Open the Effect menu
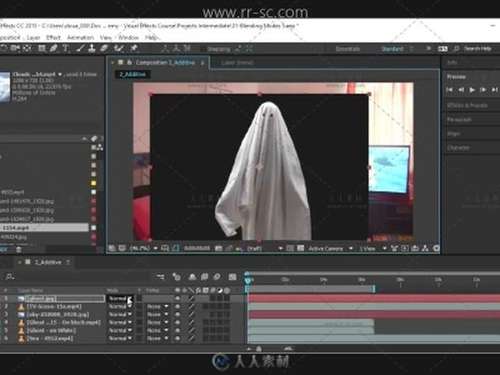This screenshot has width=500, height=375. [x=53, y=37]
